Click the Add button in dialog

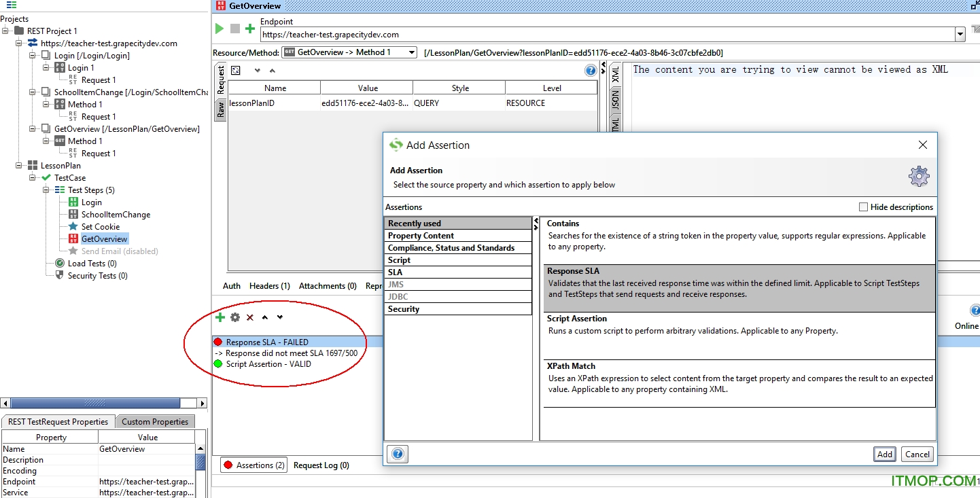click(885, 455)
